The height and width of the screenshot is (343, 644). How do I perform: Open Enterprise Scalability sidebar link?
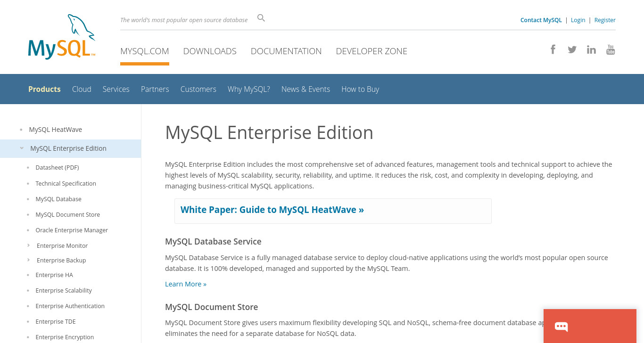point(64,290)
